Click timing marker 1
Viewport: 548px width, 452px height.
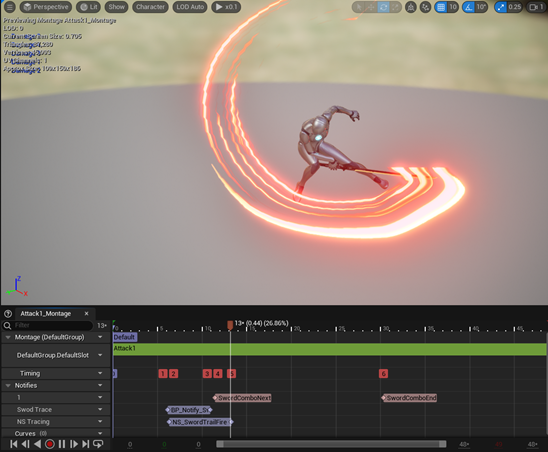tap(163, 374)
